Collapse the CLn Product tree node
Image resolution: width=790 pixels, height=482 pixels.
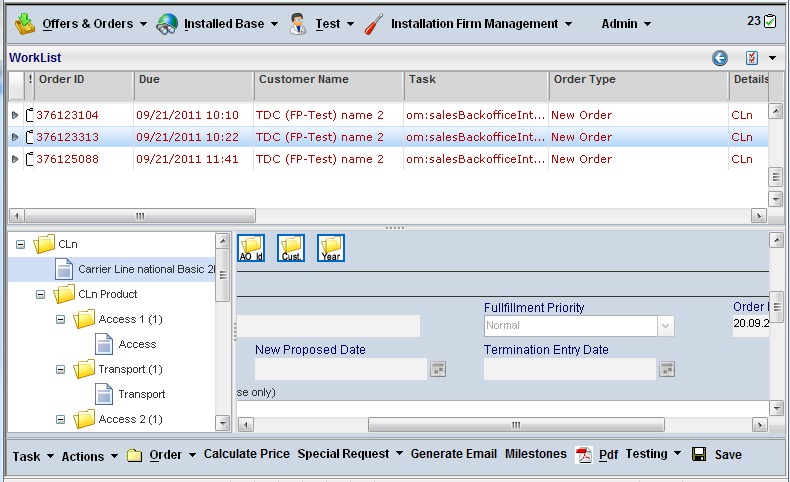41,295
